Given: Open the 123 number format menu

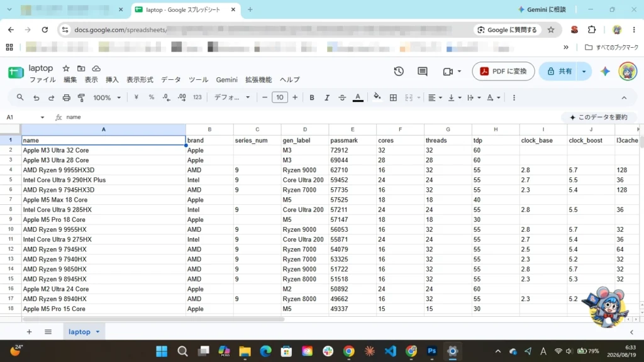Looking at the screenshot, I should [197, 97].
